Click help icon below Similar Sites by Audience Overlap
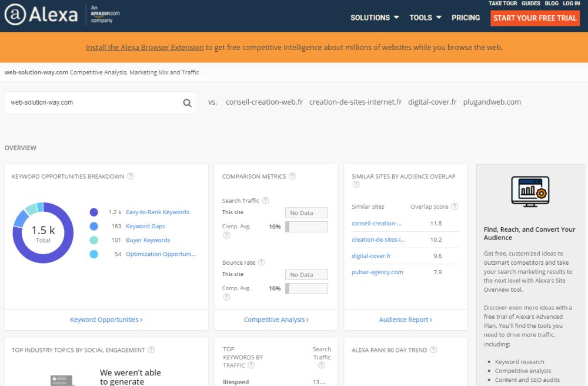Image resolution: width=588 pixels, height=386 pixels. click(x=356, y=184)
